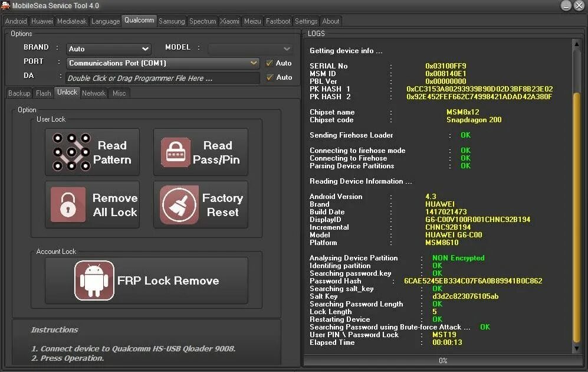
Task: Expand the PORT Communications Port dropdown
Action: click(x=254, y=63)
